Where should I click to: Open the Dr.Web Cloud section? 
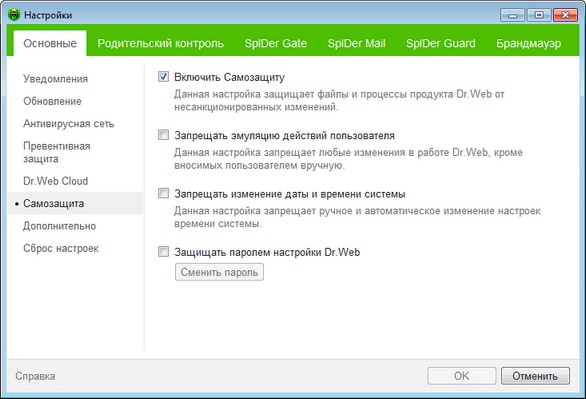tap(56, 181)
